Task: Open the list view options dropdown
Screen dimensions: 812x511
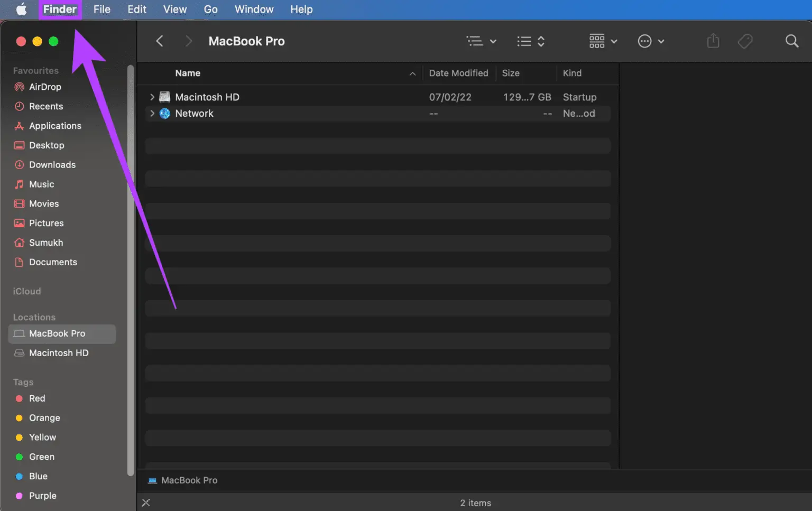Action: tap(481, 41)
